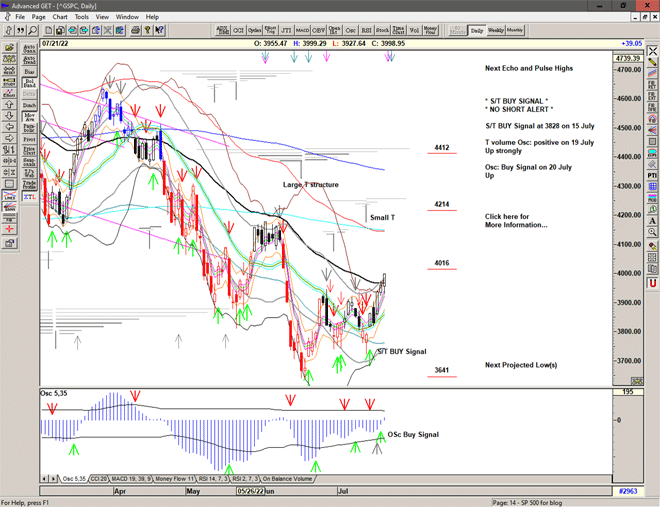Screen dimensions: 660x507
Task: Open the Window menu
Action: 127,17
